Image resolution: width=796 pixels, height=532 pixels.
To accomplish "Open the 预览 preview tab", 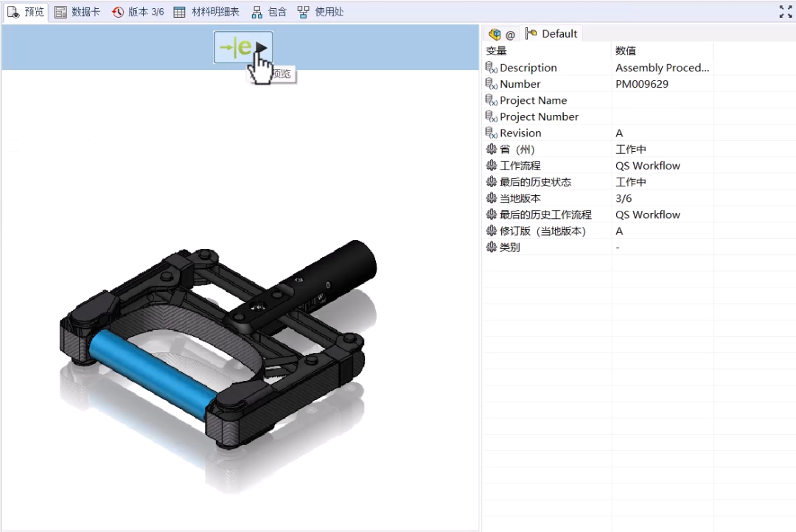I will click(x=25, y=12).
